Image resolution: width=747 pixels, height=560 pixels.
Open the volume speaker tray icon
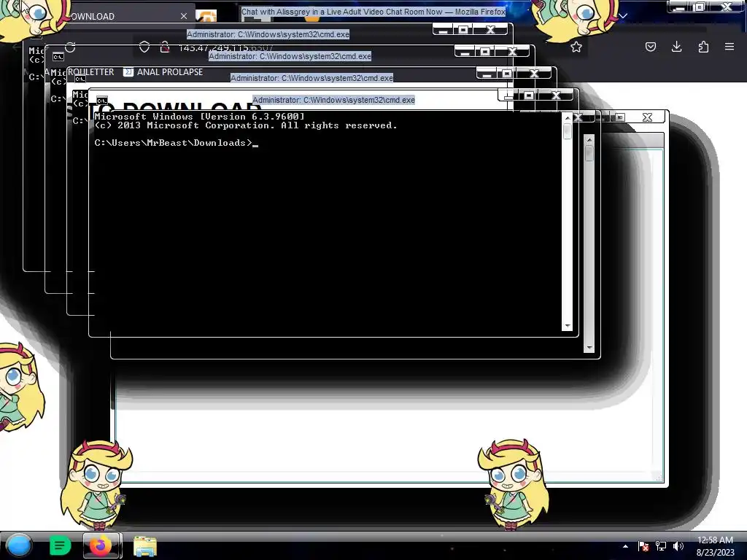(678, 546)
